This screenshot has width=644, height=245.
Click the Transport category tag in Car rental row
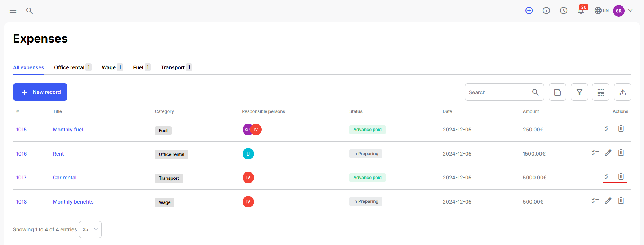pyautogui.click(x=169, y=178)
